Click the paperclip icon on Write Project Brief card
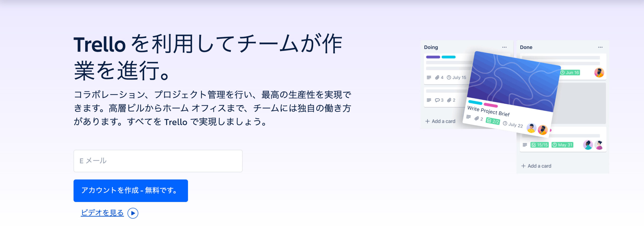The image size is (644, 251). (x=477, y=118)
